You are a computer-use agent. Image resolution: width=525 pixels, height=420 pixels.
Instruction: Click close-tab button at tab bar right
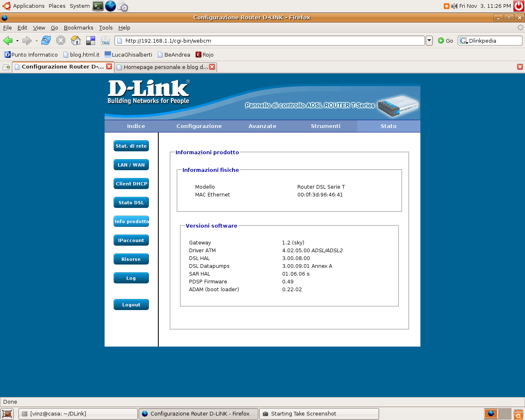520,67
